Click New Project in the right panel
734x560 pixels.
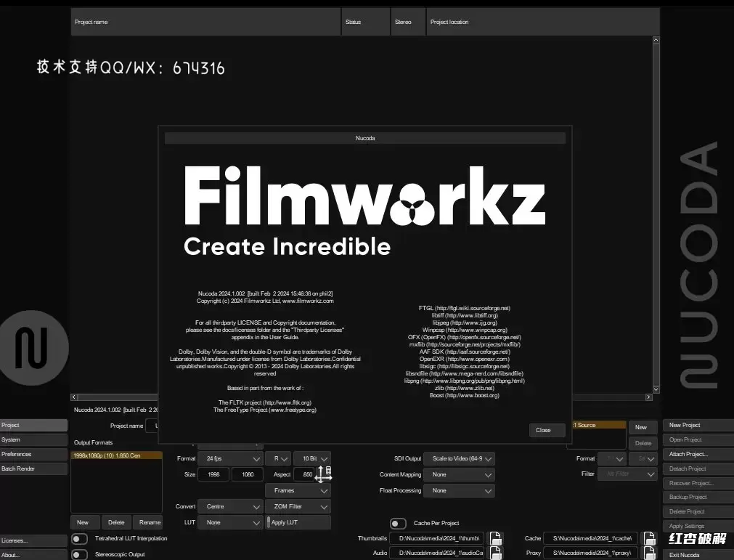tap(698, 425)
